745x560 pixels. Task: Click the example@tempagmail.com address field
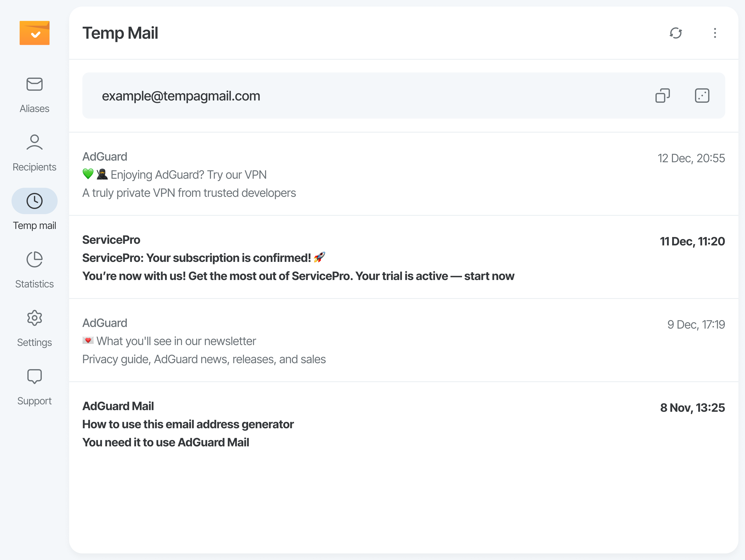[x=181, y=96]
